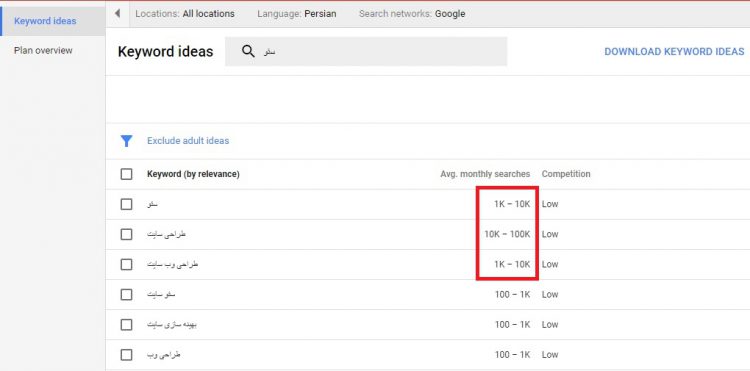Tick the select-all checkbox in the table header
Image resolution: width=750 pixels, height=371 pixels.
point(126,174)
